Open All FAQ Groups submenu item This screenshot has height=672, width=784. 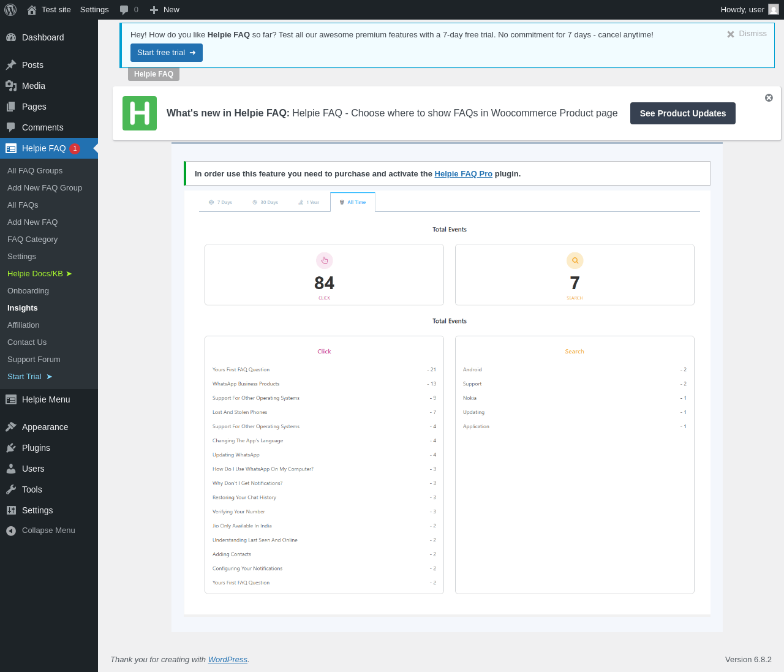(35, 171)
